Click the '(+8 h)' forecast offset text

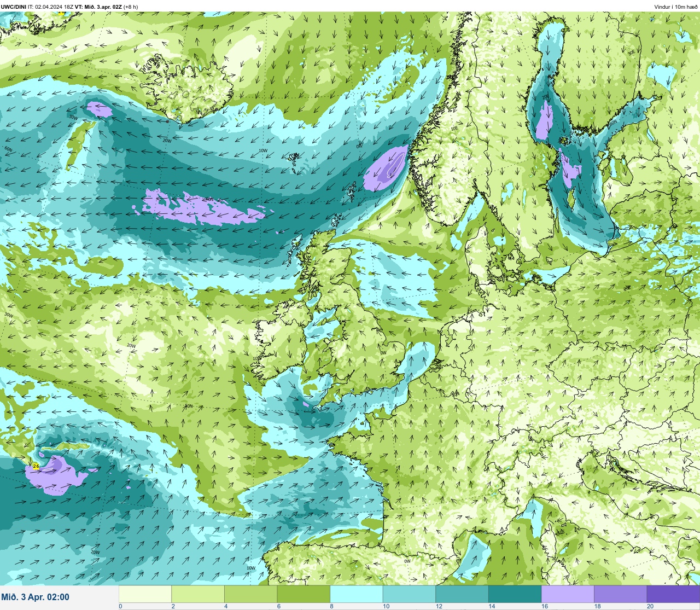coord(131,7)
